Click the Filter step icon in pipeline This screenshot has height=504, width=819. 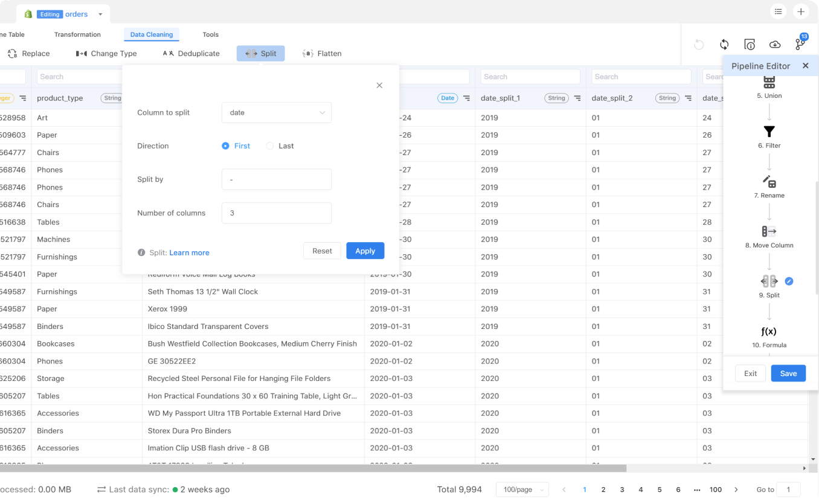[769, 132]
